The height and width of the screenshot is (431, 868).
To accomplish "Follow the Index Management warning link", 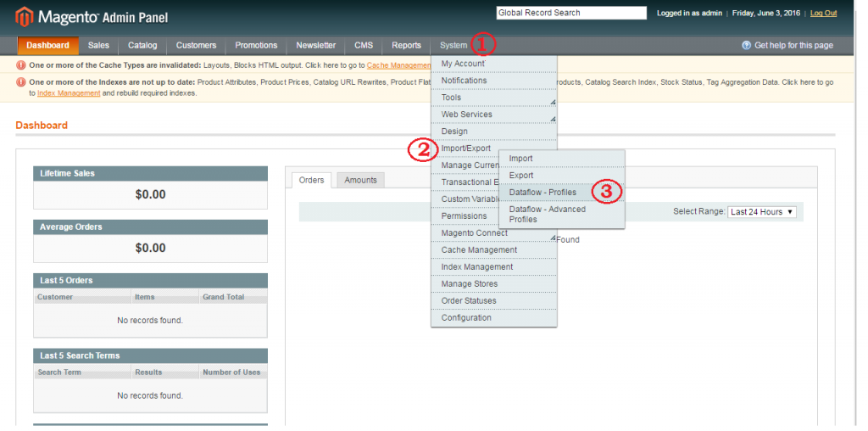I will point(69,93).
